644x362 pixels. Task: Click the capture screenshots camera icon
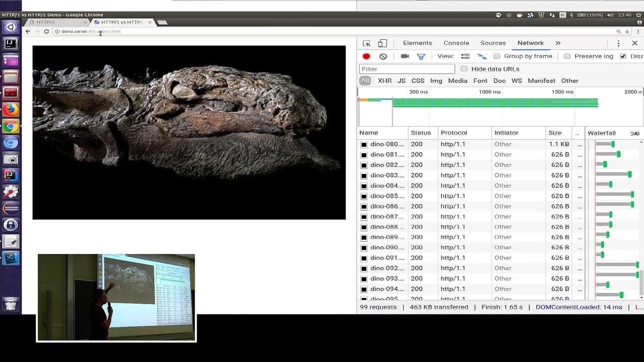405,56
